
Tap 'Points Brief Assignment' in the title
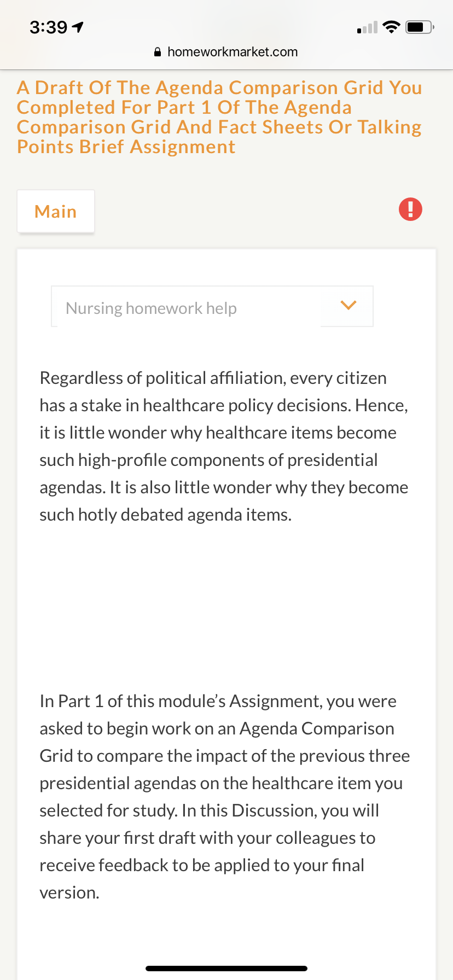click(126, 147)
